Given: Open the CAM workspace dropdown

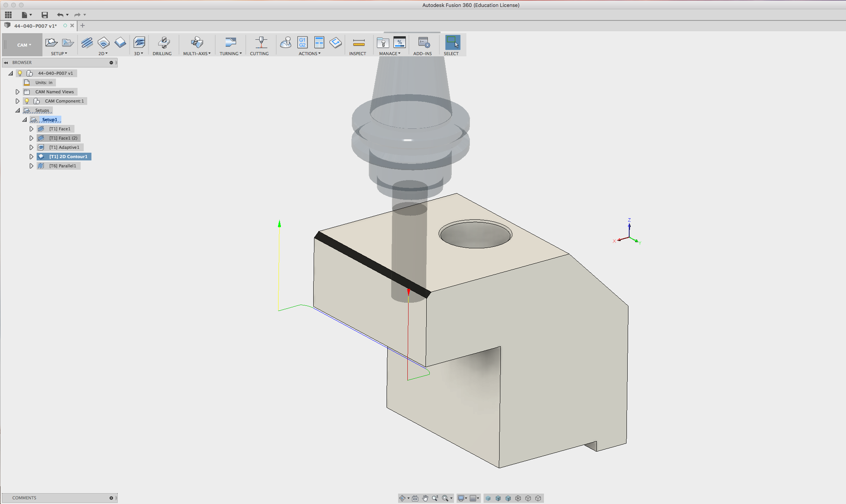Looking at the screenshot, I should 24,45.
